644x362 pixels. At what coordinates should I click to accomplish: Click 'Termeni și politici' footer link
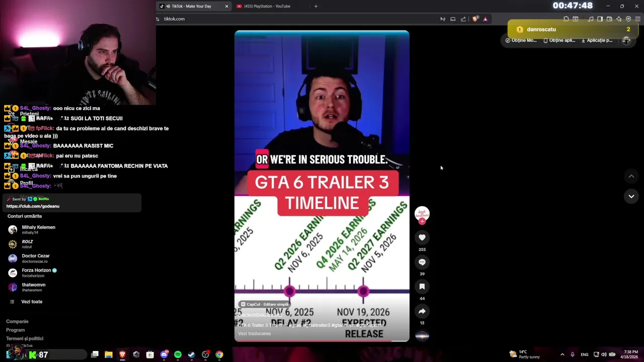[25, 338]
